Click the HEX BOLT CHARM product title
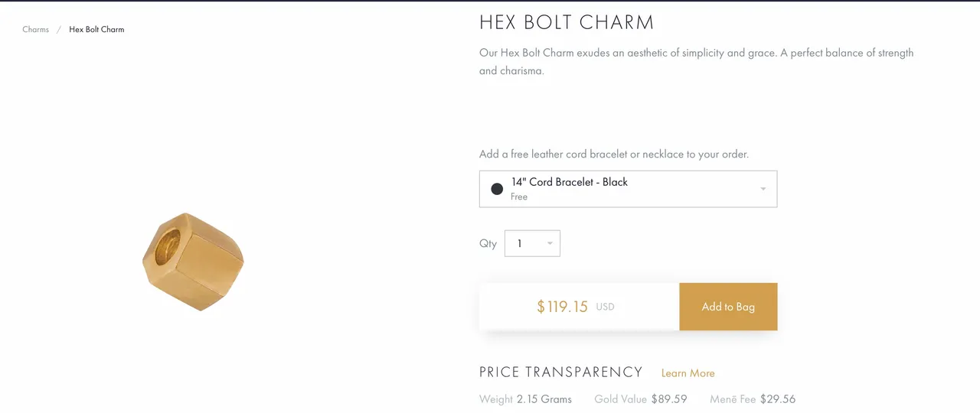980x413 pixels. tap(567, 22)
